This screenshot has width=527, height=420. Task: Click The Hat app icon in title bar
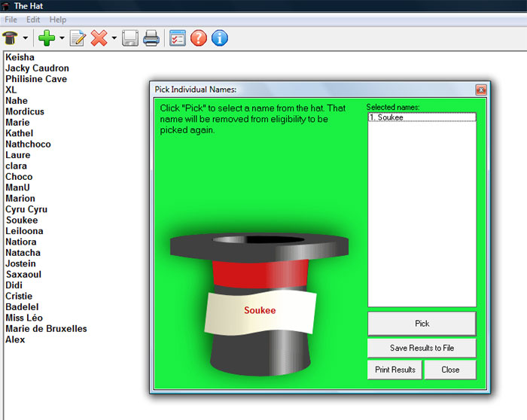click(5, 6)
